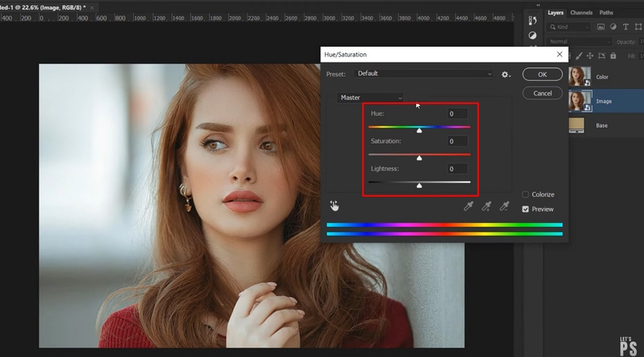The height and width of the screenshot is (357, 644).
Task: Click the Opacity label in Layers panel
Action: pos(627,42)
